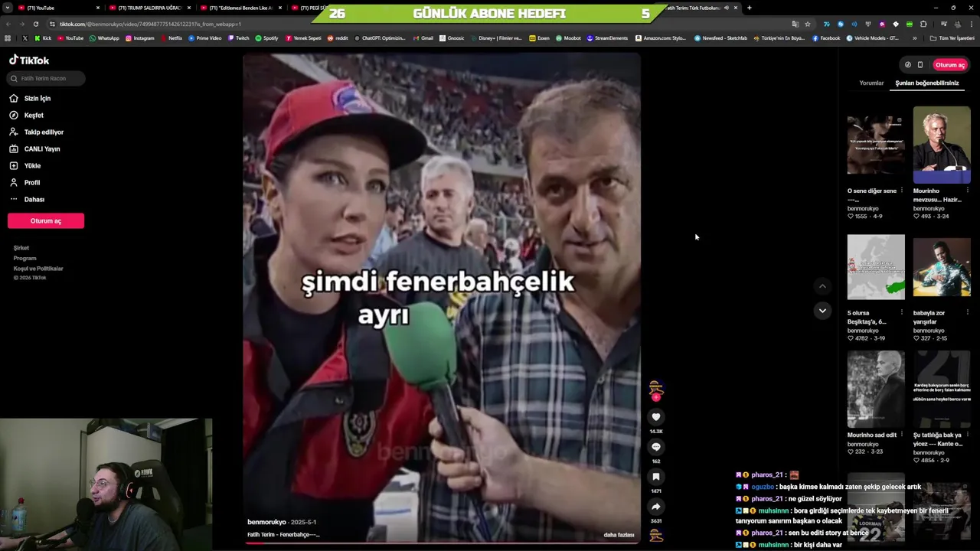Open the Kick bookmark
This screenshot has height=551, width=980.
tap(42, 38)
